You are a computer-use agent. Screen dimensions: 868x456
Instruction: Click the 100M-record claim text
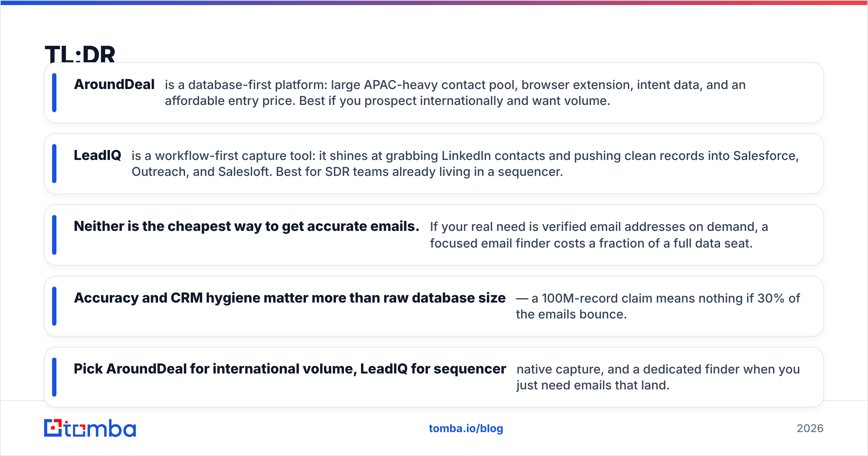(x=658, y=306)
